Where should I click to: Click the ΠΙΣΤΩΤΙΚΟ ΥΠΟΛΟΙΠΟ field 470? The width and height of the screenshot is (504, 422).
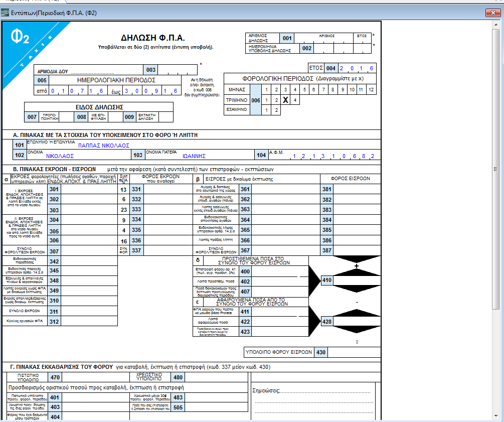point(95,377)
